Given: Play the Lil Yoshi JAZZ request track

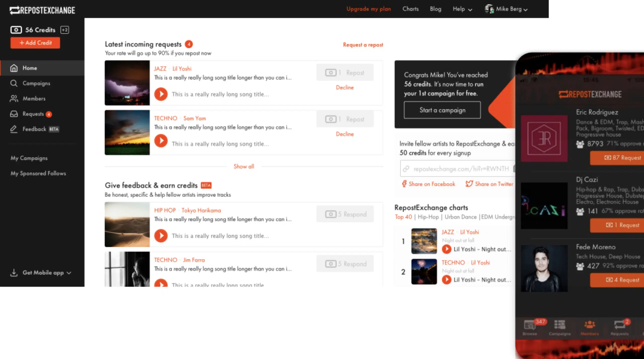Looking at the screenshot, I should click(161, 94).
